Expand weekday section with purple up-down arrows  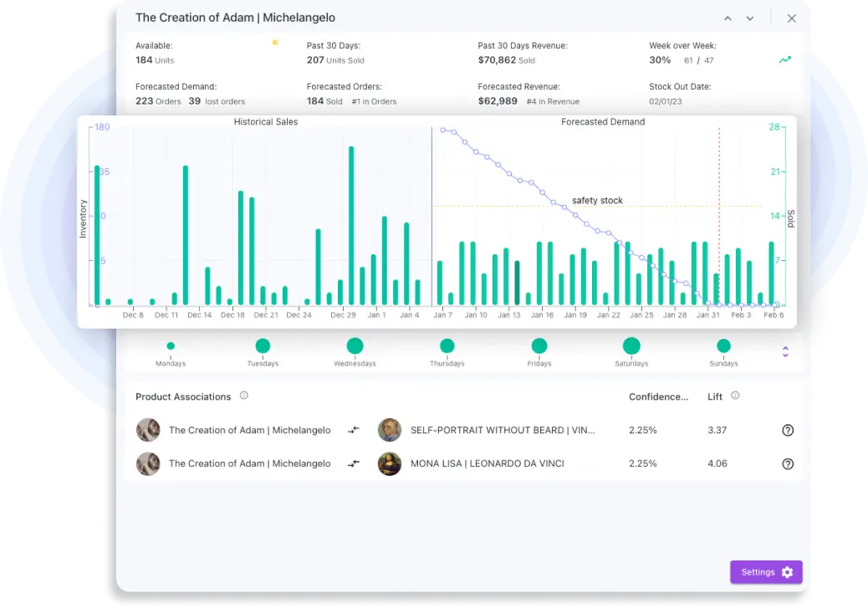coord(785,351)
